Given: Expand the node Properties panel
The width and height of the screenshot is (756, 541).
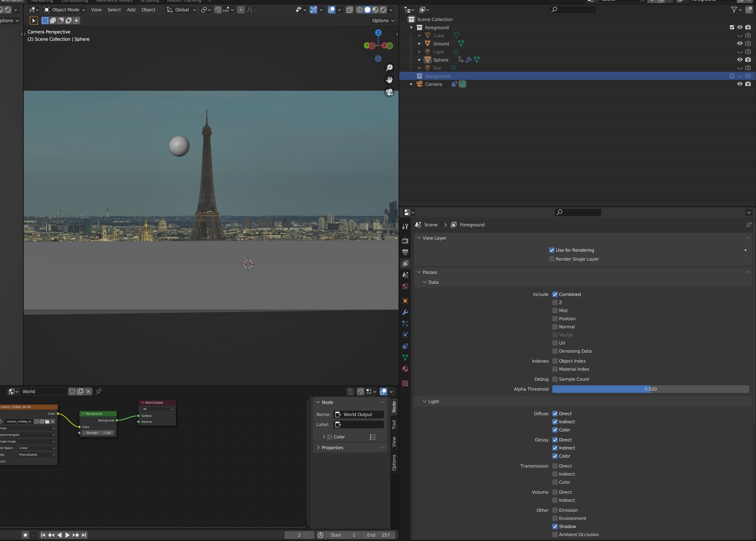Looking at the screenshot, I should pos(318,447).
